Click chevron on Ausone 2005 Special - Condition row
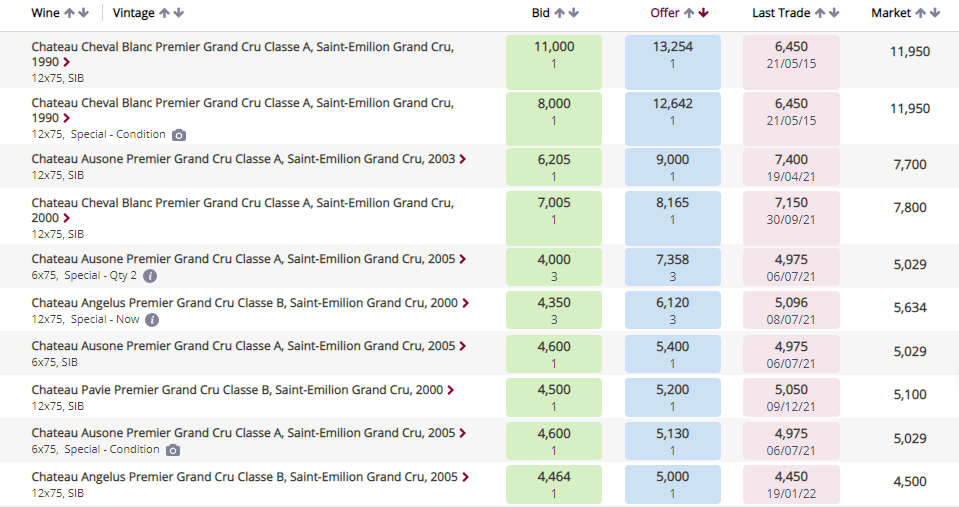 click(463, 434)
